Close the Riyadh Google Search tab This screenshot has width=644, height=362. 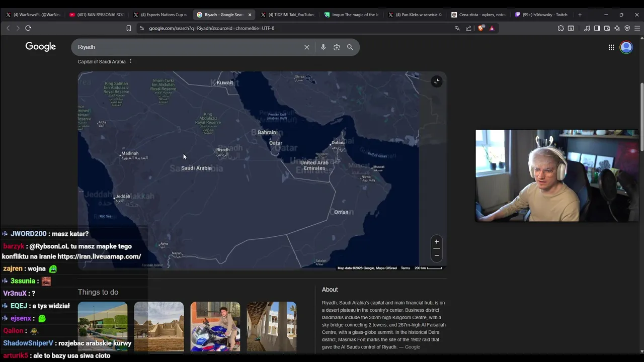(250, 15)
